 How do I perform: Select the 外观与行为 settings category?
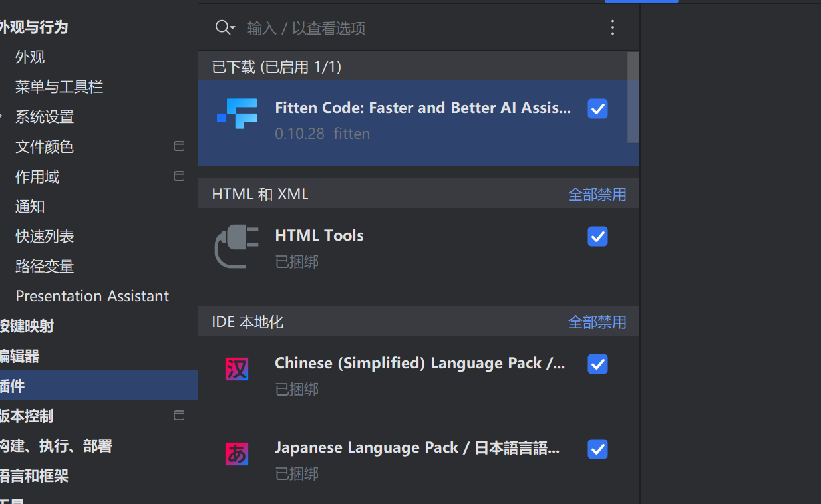33,27
